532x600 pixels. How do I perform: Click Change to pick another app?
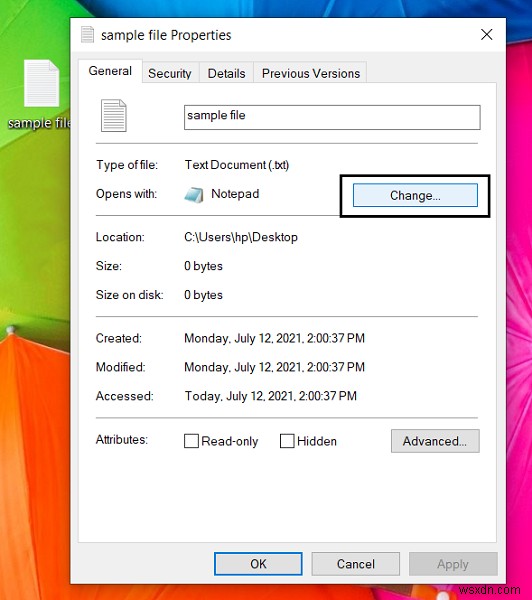point(415,195)
